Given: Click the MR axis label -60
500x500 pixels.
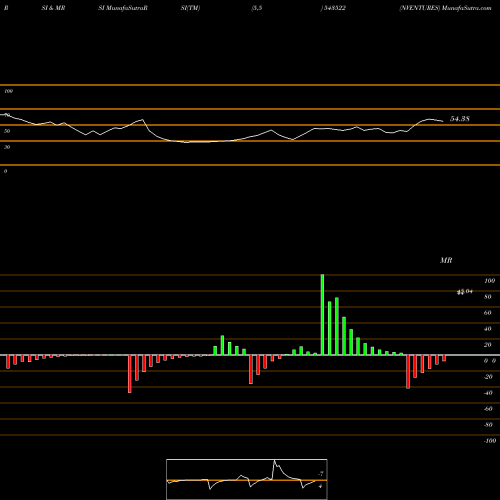Looking at the screenshot, I should click(x=488, y=409).
